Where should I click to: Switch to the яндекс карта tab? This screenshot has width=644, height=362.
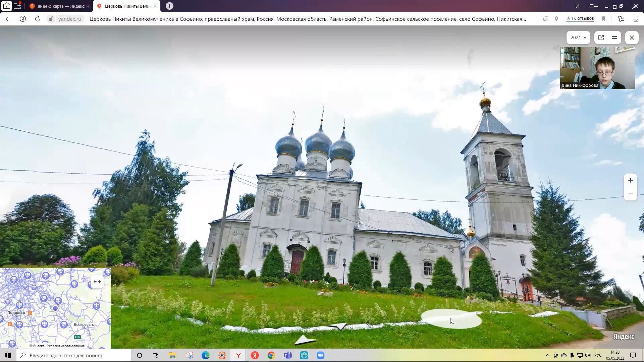60,6
